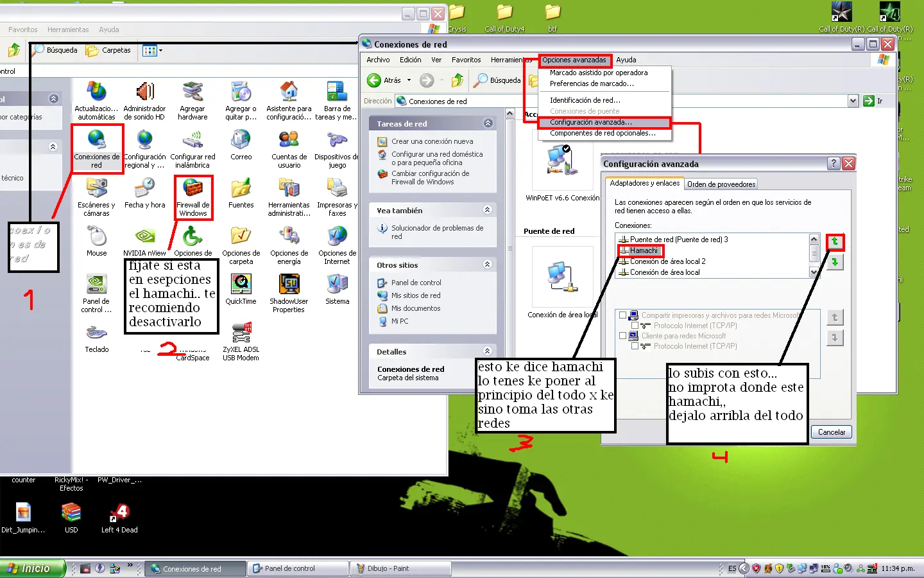The image size is (924, 578).
Task: Open Carpetas view in Control Panel window
Action: coord(108,50)
